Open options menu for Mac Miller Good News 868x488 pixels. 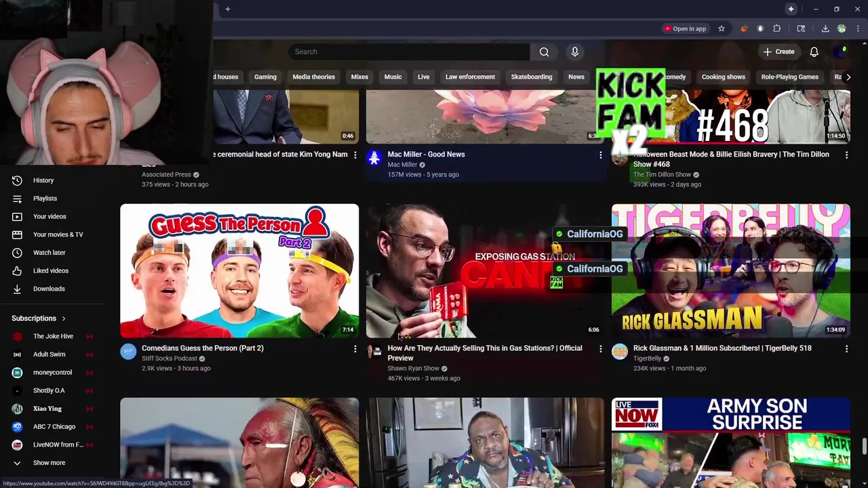coord(600,155)
